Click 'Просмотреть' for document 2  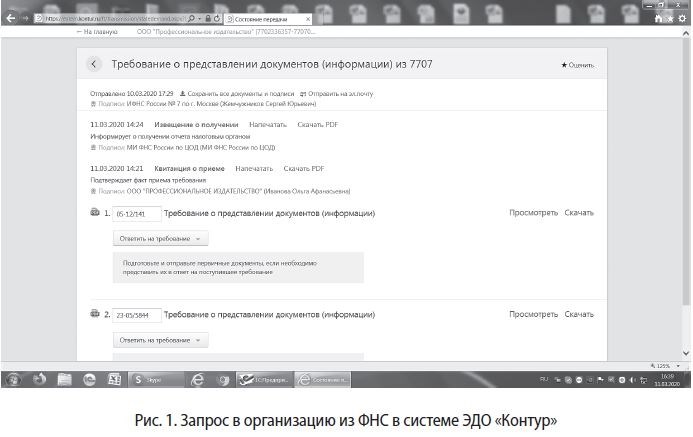coord(533,314)
